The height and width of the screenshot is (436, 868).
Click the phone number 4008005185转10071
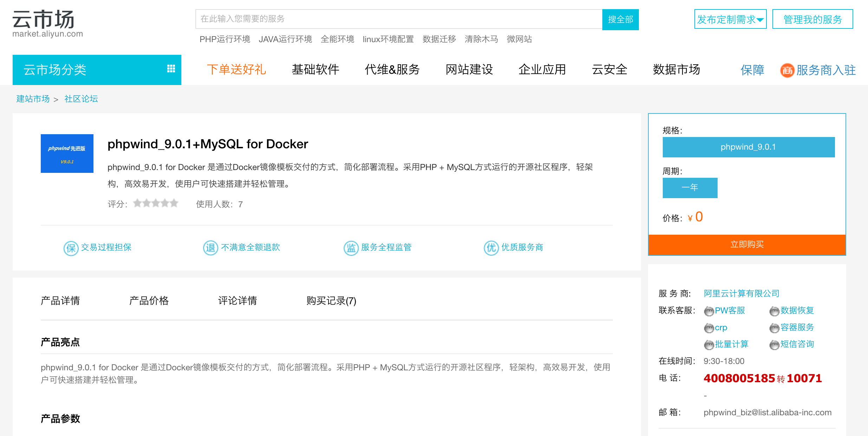[763, 378]
